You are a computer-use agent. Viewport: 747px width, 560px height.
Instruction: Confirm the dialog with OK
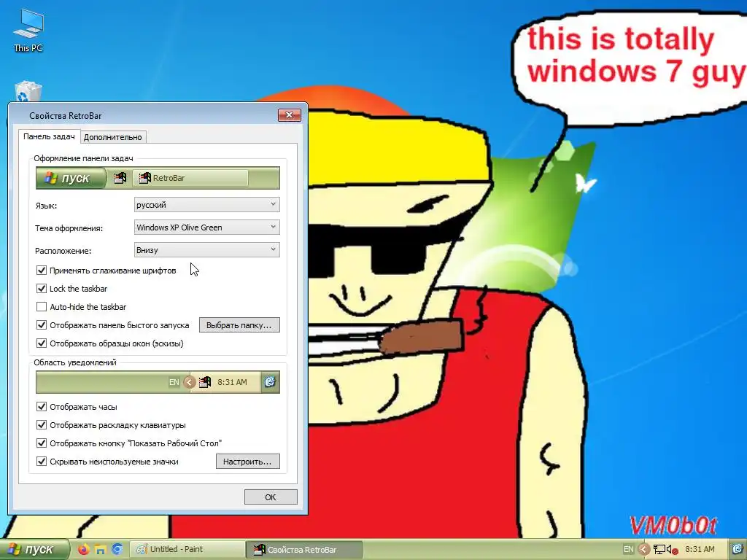271,497
